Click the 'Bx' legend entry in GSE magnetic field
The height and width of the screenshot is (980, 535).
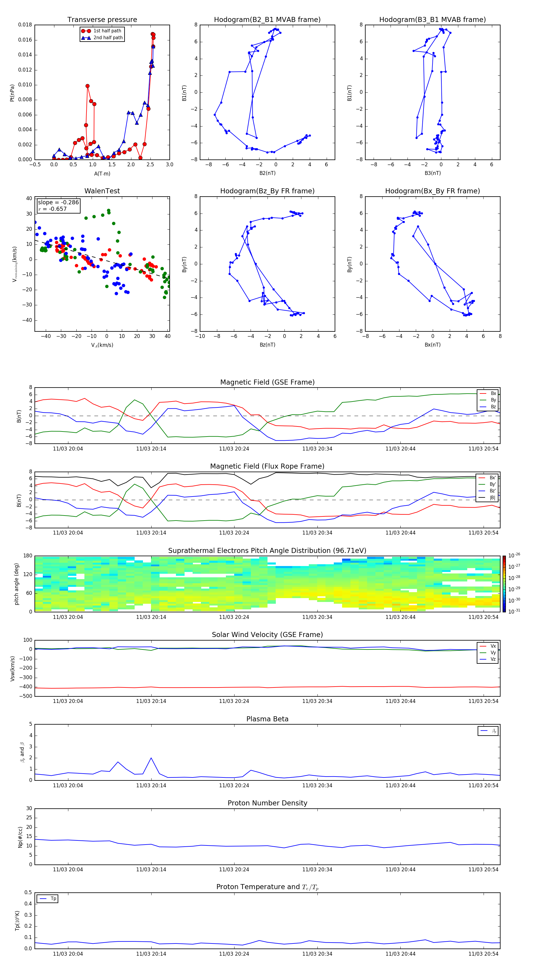pos(488,393)
